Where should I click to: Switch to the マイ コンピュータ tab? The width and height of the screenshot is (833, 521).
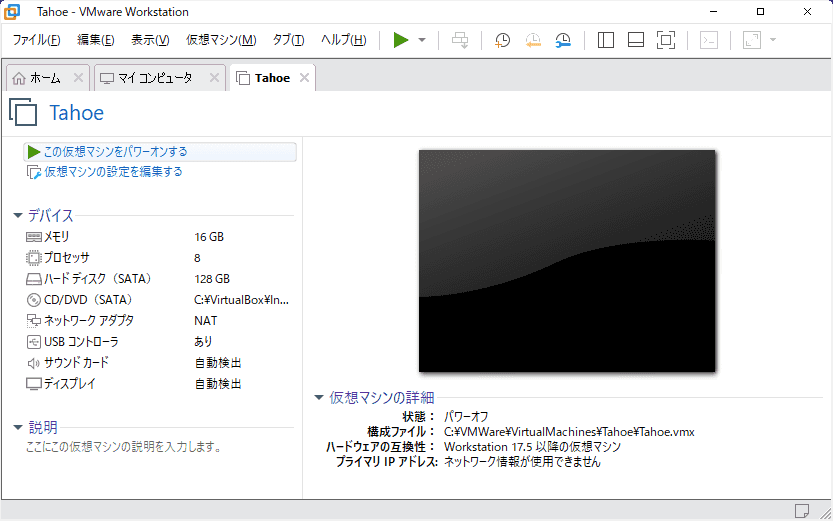(155, 78)
